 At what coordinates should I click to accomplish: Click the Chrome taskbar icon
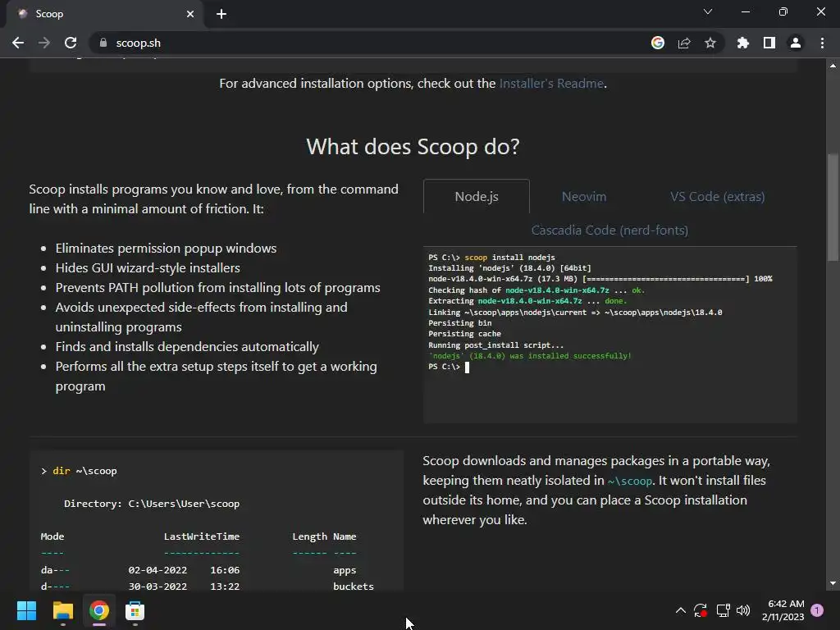[99, 610]
